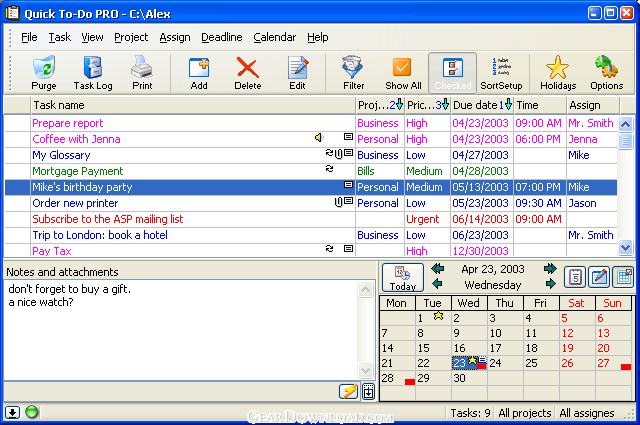
Task: Click checkbox cell for Pay Tax row
Action: tap(18, 250)
